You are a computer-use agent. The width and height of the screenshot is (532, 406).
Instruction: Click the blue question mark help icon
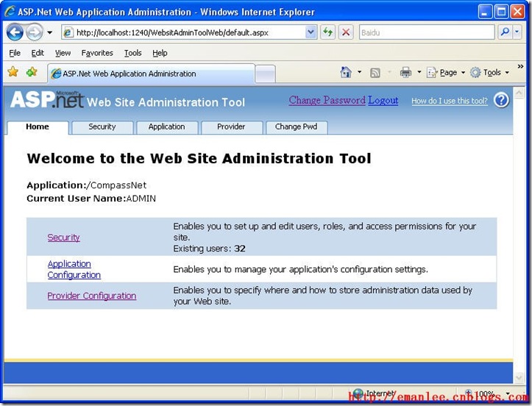click(x=501, y=101)
